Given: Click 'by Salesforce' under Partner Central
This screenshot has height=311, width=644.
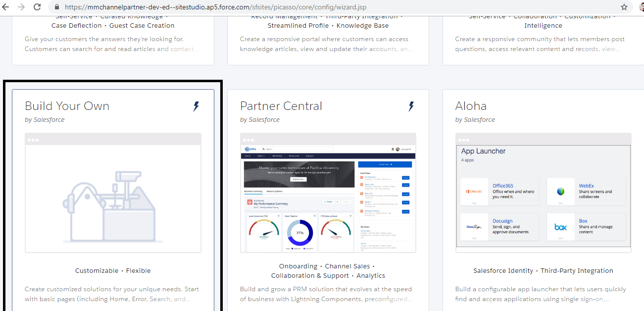Looking at the screenshot, I should pyautogui.click(x=260, y=120).
